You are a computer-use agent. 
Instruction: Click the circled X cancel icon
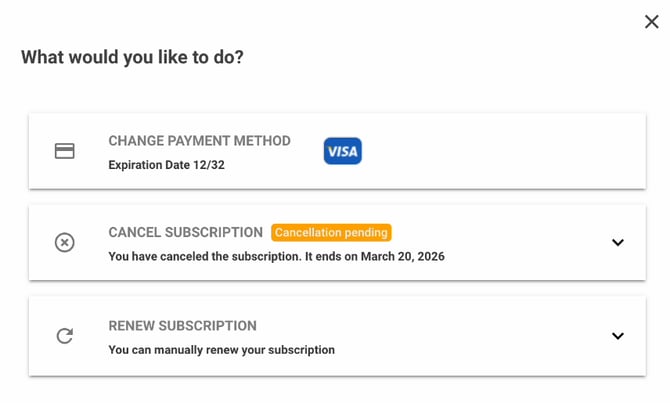(x=65, y=243)
